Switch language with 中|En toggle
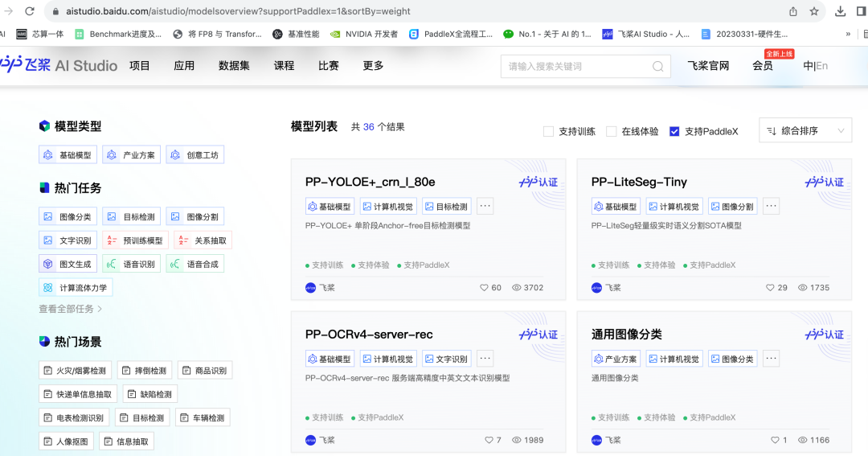 pos(816,65)
